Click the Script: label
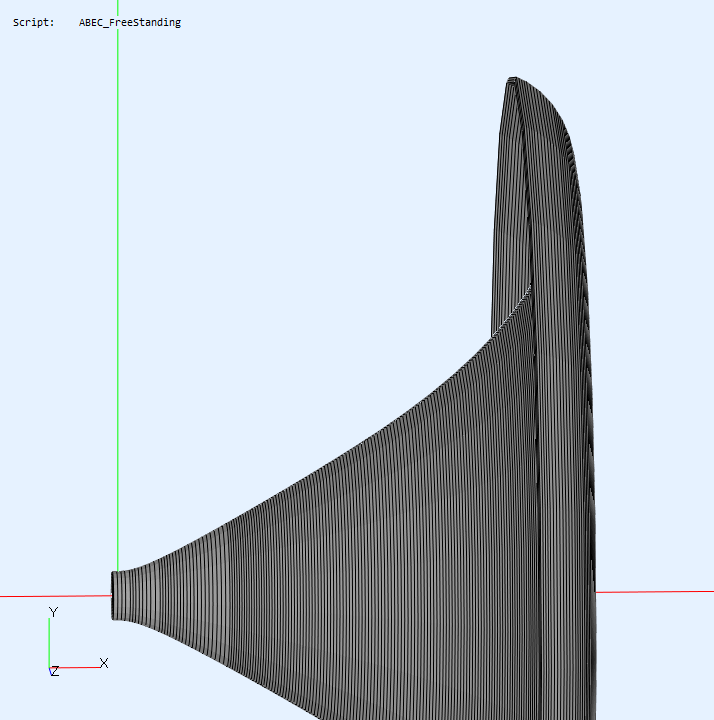Screen dimensions: 714x720 34,22
